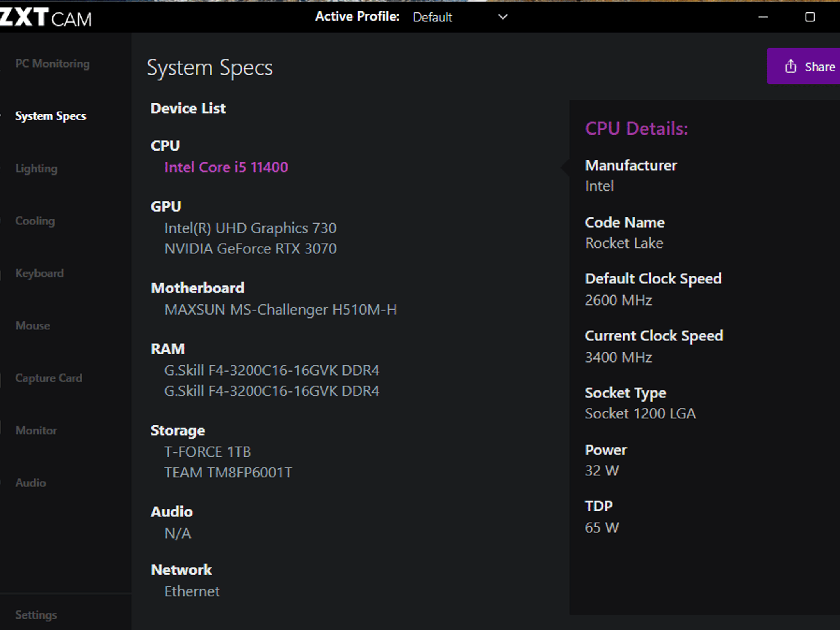Open the Cooling section
The image size is (840, 630).
35,221
